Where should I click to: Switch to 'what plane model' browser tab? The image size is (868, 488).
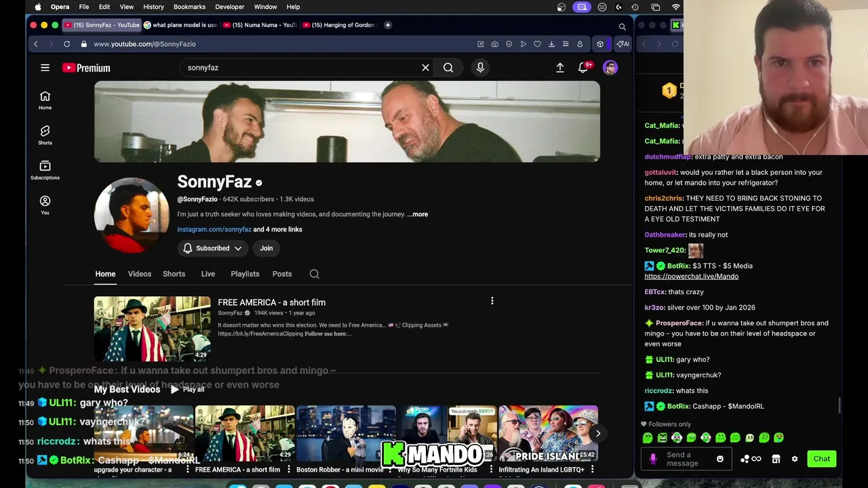tap(181, 25)
